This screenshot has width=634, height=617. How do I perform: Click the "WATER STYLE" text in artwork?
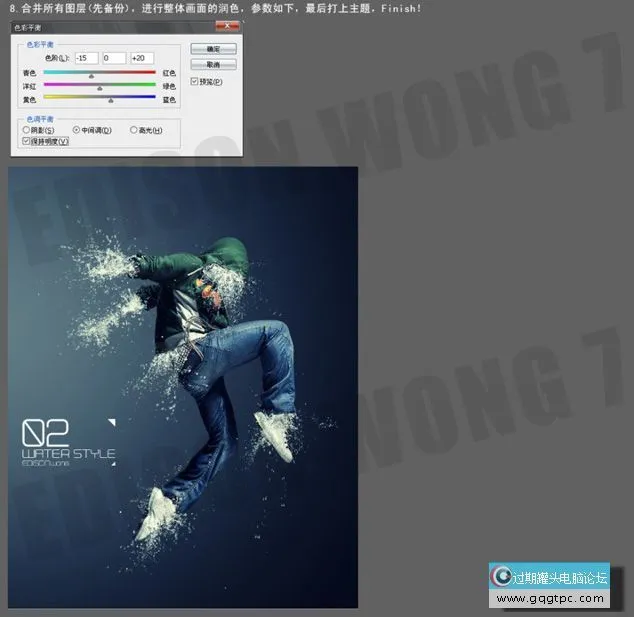coord(68,453)
